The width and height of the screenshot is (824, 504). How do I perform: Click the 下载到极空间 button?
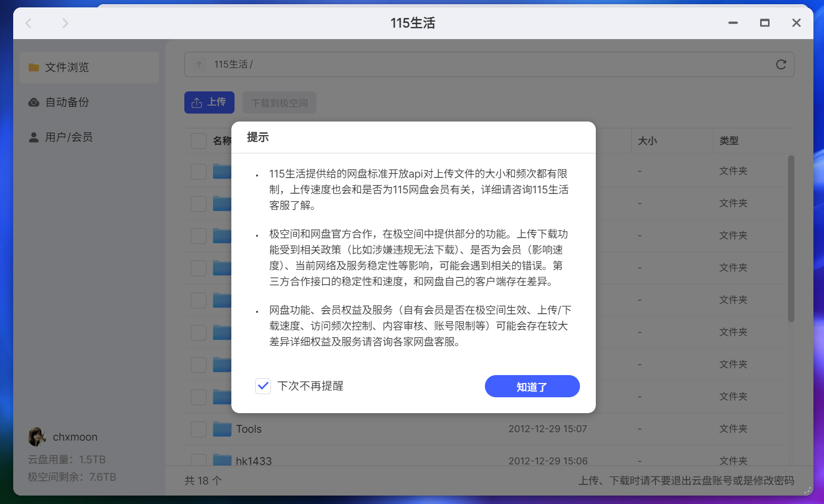[x=279, y=102]
